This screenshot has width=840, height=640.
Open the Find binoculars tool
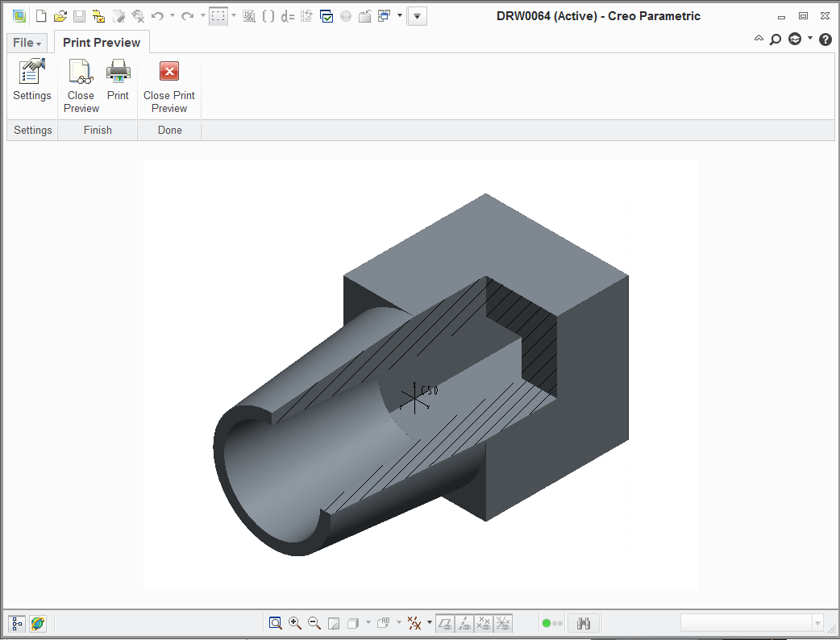tap(584, 623)
